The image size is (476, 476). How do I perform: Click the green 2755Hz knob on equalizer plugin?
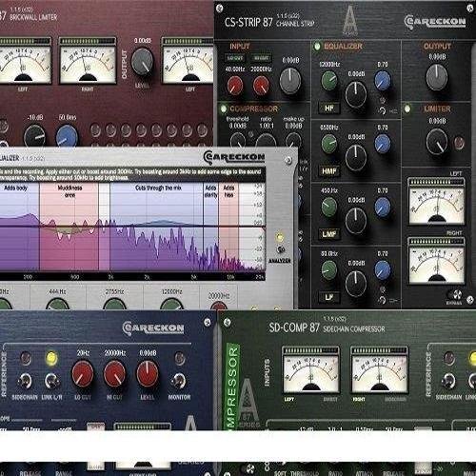tap(114, 304)
